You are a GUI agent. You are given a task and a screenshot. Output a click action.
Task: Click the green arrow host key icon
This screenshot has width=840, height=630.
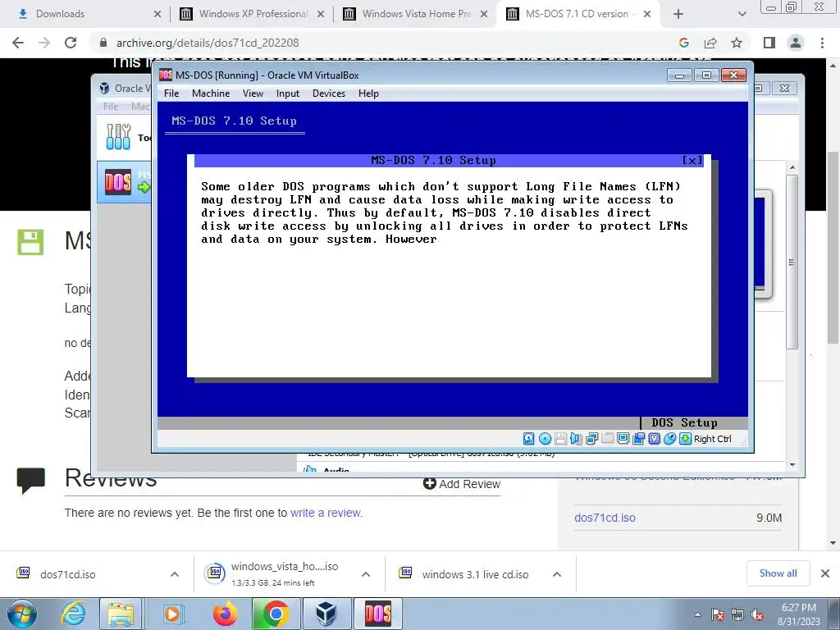click(685, 439)
